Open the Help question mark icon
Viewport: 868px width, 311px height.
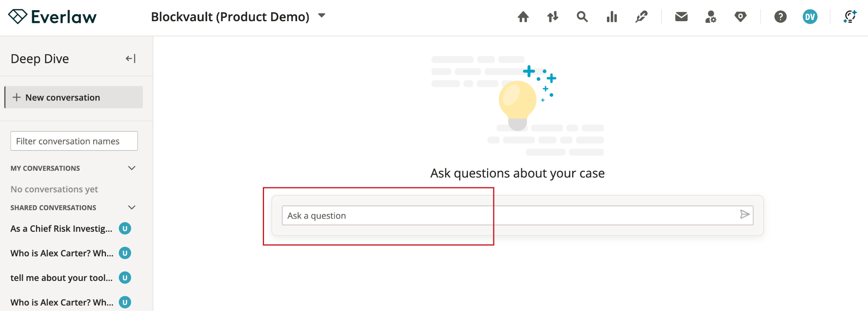pos(780,17)
